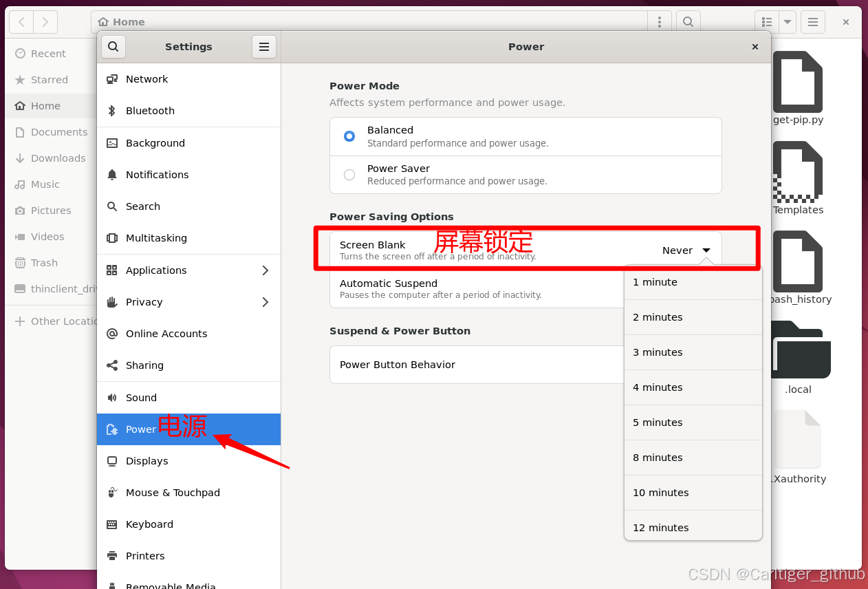This screenshot has width=868, height=589.
Task: Select get-pip.py file icon
Action: [x=798, y=82]
